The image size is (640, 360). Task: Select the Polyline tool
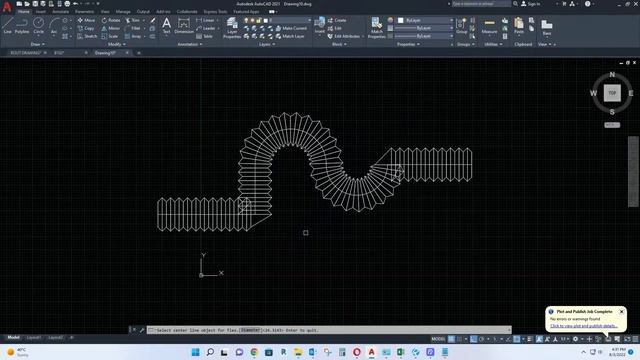pos(22,26)
